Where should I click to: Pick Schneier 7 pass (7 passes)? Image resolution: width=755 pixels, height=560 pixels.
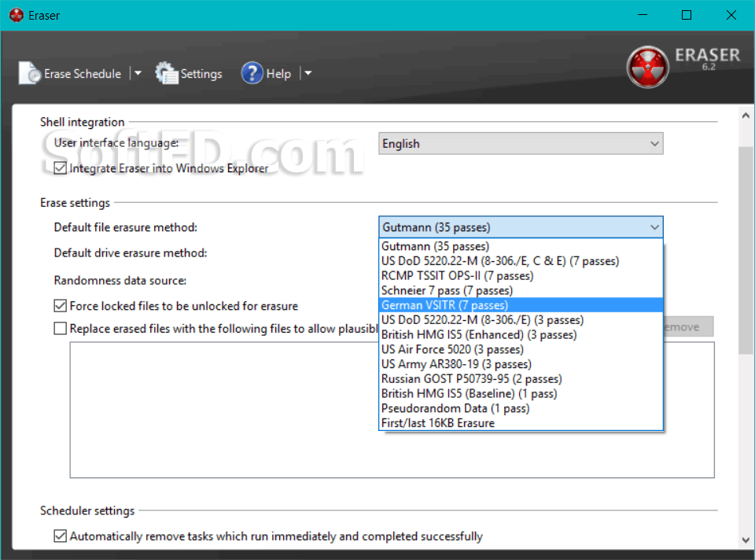click(521, 290)
